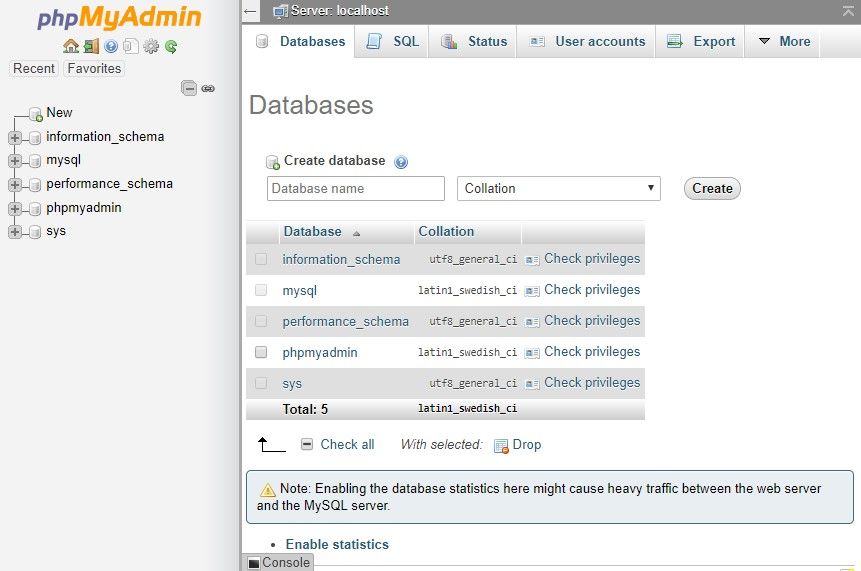Click privileges icon in information_schema row

pos(532,260)
